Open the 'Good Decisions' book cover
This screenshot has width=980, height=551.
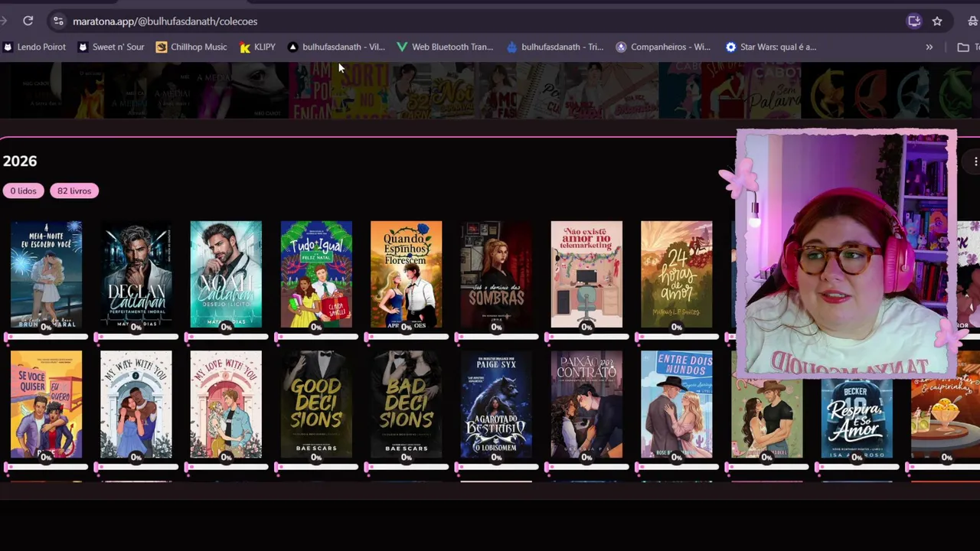point(316,404)
